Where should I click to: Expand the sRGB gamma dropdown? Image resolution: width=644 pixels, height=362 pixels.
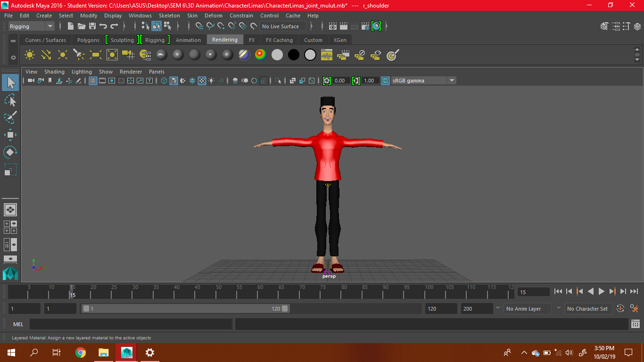coord(452,81)
